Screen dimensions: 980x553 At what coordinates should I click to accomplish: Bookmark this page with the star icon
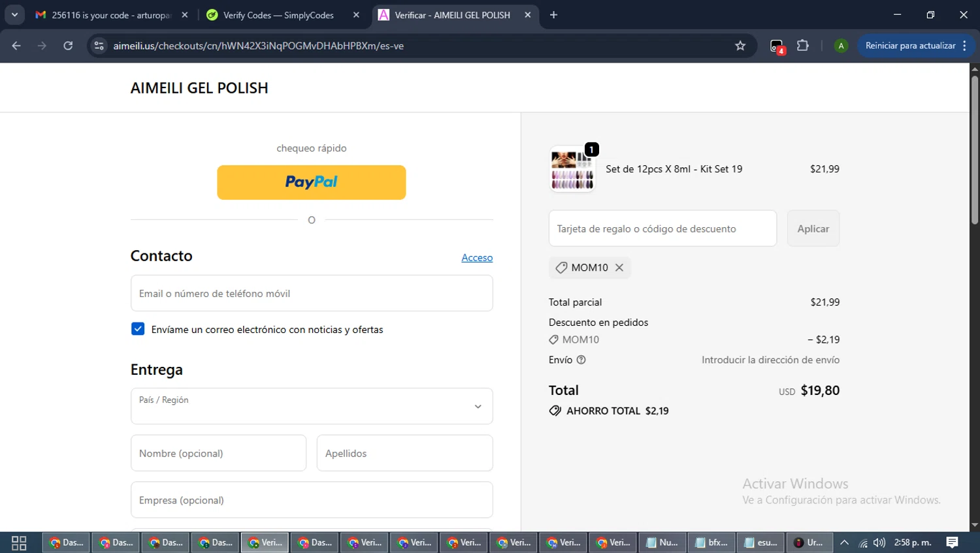point(740,46)
